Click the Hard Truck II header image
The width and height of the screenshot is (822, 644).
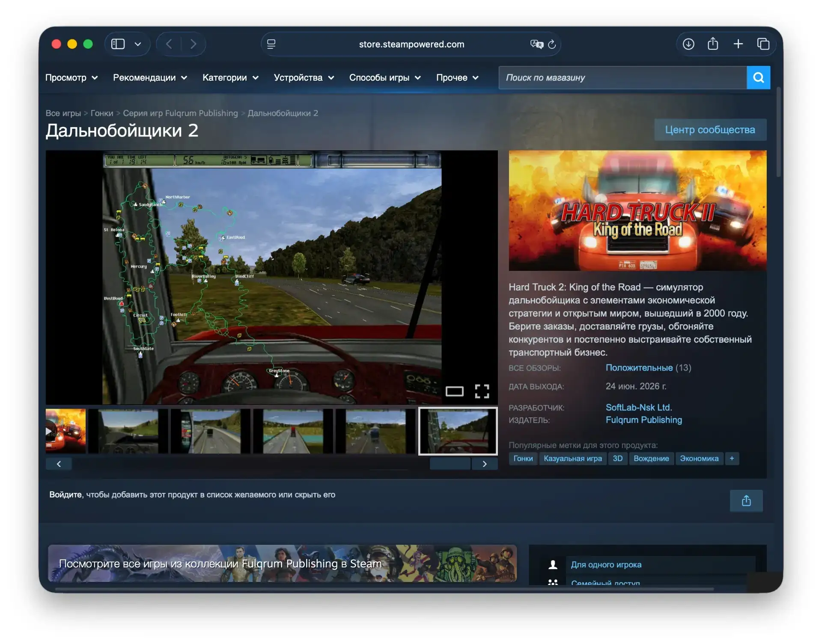point(637,211)
